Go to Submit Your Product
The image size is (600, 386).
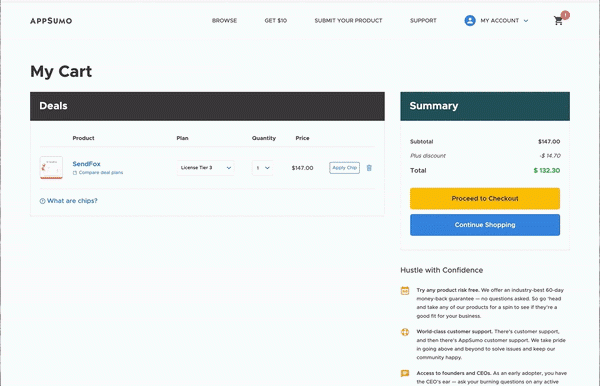point(348,21)
